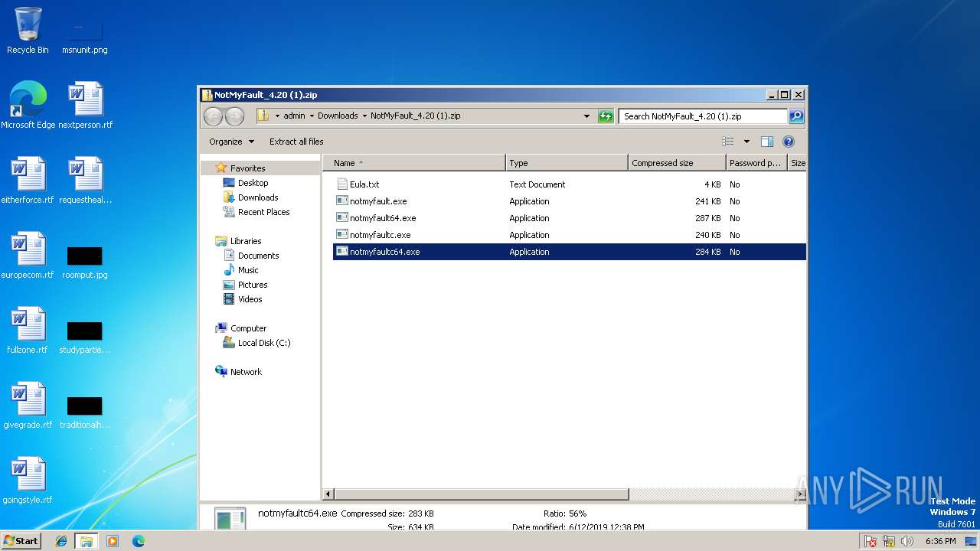
Task: Click the Search NotMyFault_4.20 (1).zip field
Action: tap(703, 116)
